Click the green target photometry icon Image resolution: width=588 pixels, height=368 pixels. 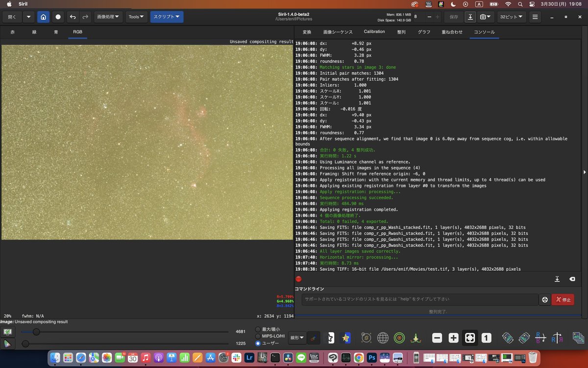399,338
